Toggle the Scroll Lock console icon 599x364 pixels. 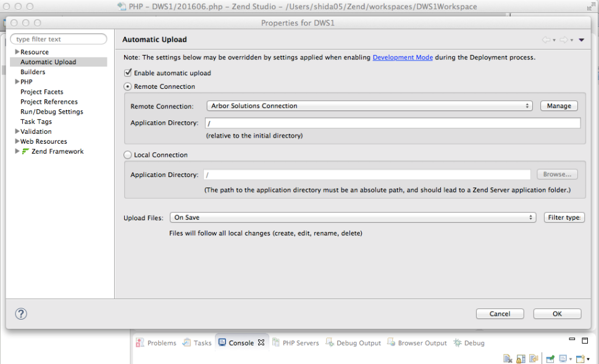(521, 358)
